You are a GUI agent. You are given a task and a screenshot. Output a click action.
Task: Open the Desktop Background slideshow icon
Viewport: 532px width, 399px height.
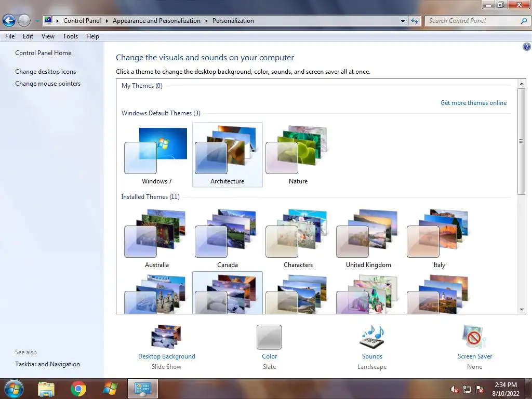(x=166, y=337)
